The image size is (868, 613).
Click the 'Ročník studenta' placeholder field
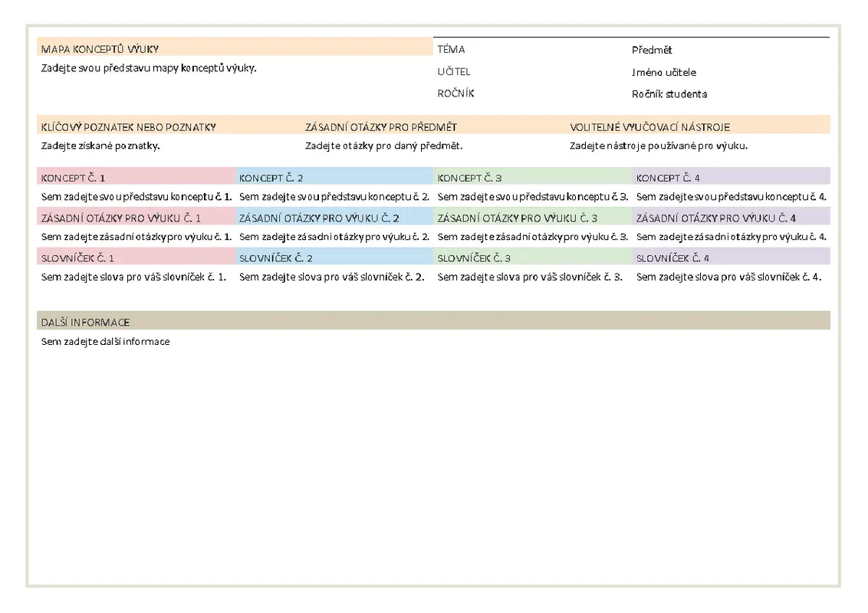click(669, 94)
